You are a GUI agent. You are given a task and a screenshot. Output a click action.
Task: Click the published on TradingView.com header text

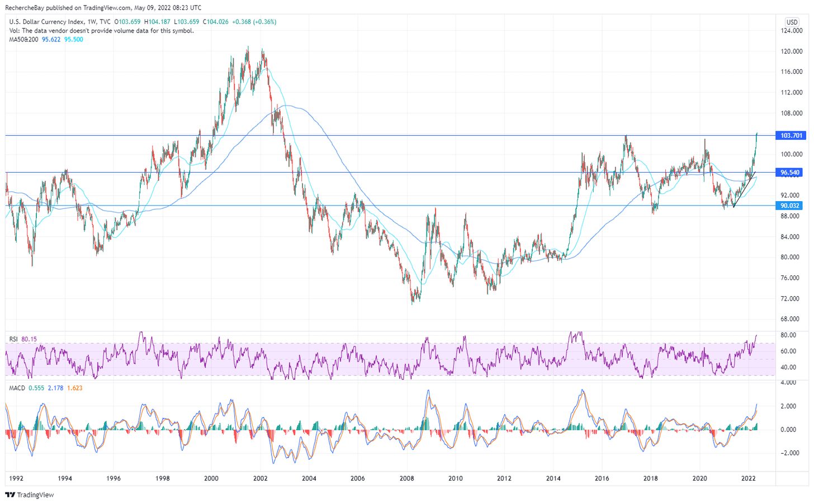[x=103, y=8]
